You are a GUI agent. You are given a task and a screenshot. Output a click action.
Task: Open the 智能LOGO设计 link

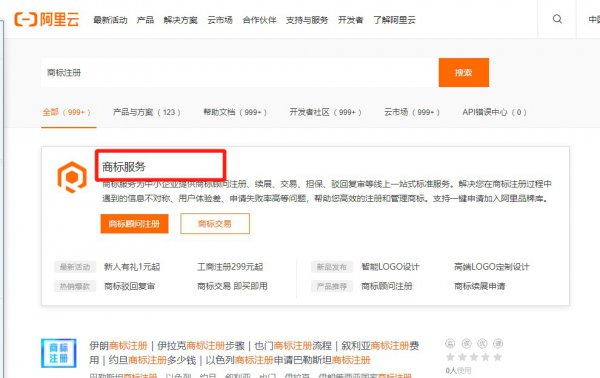tap(390, 267)
